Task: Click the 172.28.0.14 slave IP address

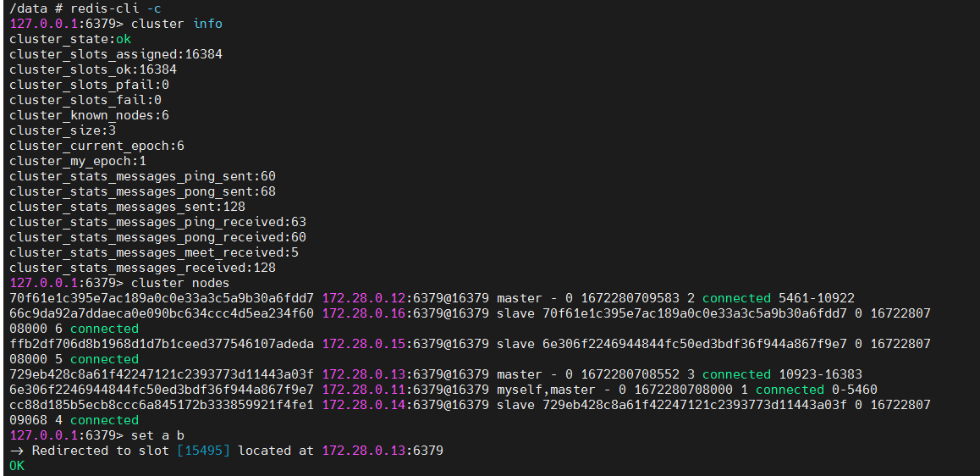Action: click(x=364, y=405)
